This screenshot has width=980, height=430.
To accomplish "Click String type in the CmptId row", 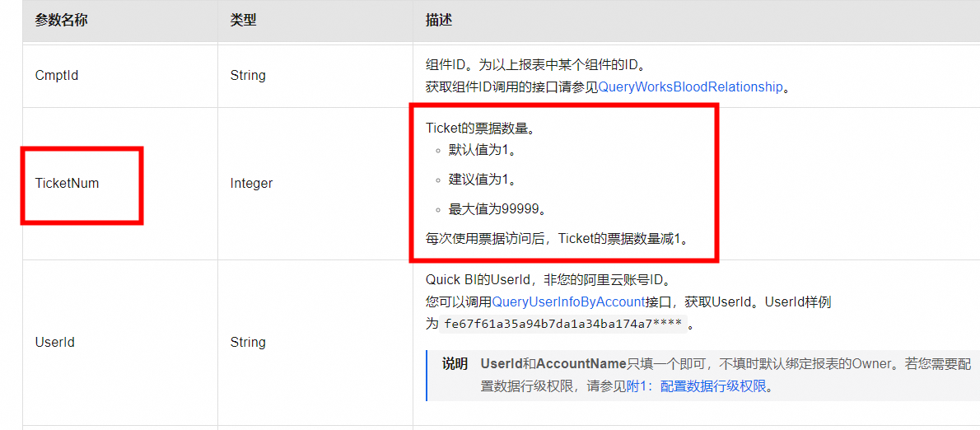I will coord(248,75).
